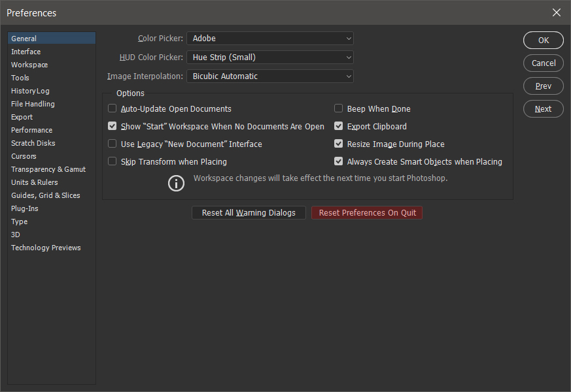
Task: Uncheck Show "Start" Workspace option
Action: (x=112, y=126)
